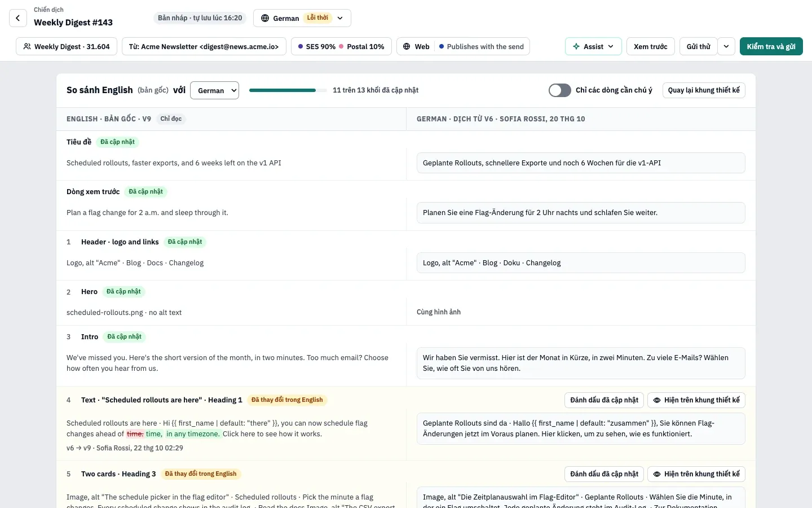
Task: Edit German text for Two cards block
Action: [581, 497]
